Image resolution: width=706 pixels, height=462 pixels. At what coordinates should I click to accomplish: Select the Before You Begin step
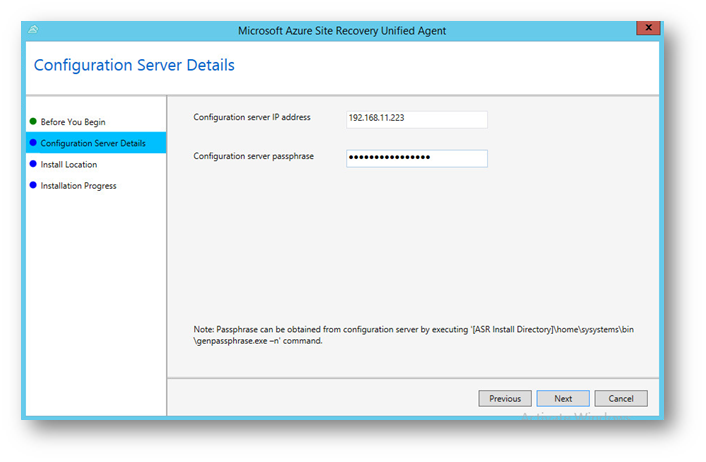[x=73, y=122]
